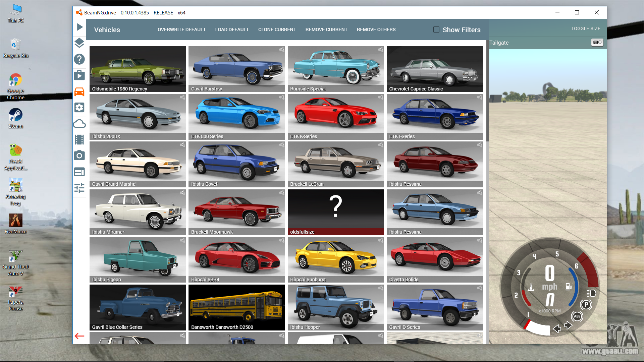Click TOGGLE SIZE button
This screenshot has height=362, width=644.
tap(586, 28)
